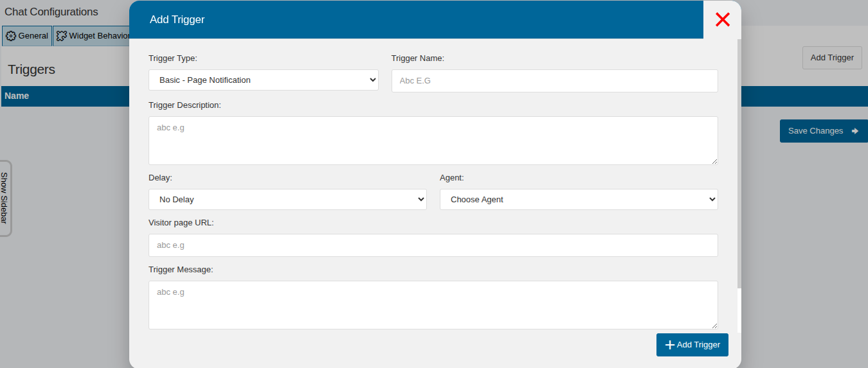The image size is (868, 368).
Task: Click the Add Trigger dialog title
Action: (x=177, y=19)
